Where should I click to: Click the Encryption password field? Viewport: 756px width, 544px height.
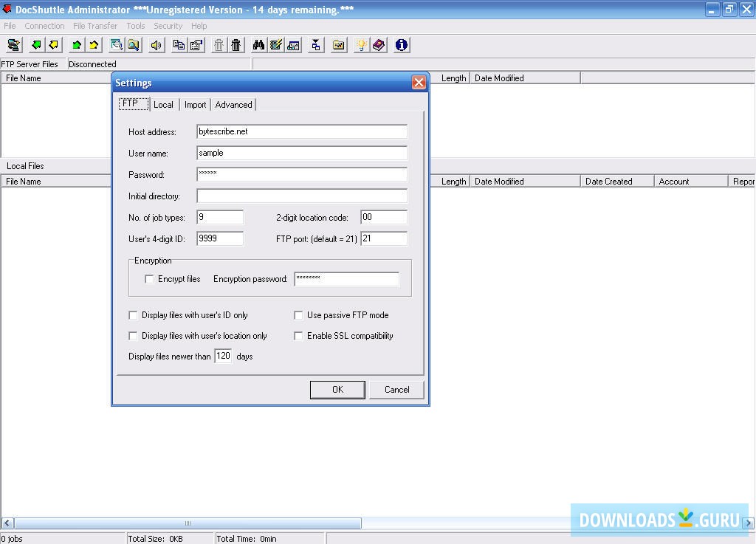pyautogui.click(x=347, y=279)
